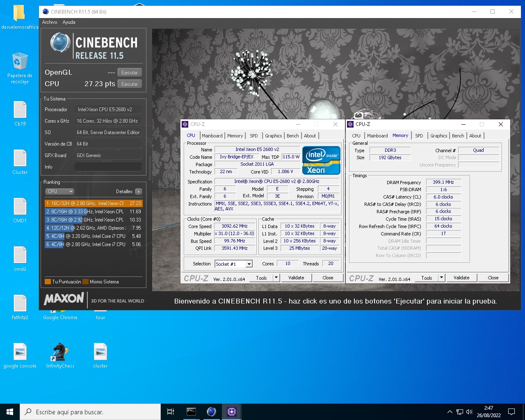
Task: Click the Intel Xeon logo in CPU-Z
Action: (321, 160)
